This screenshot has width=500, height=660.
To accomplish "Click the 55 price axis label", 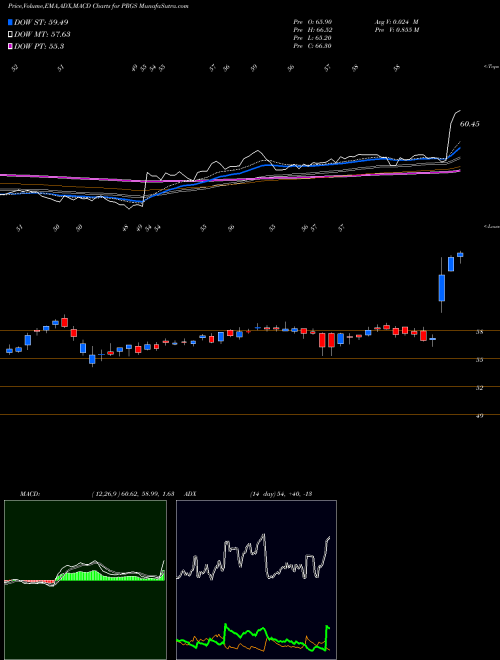I will point(479,360).
